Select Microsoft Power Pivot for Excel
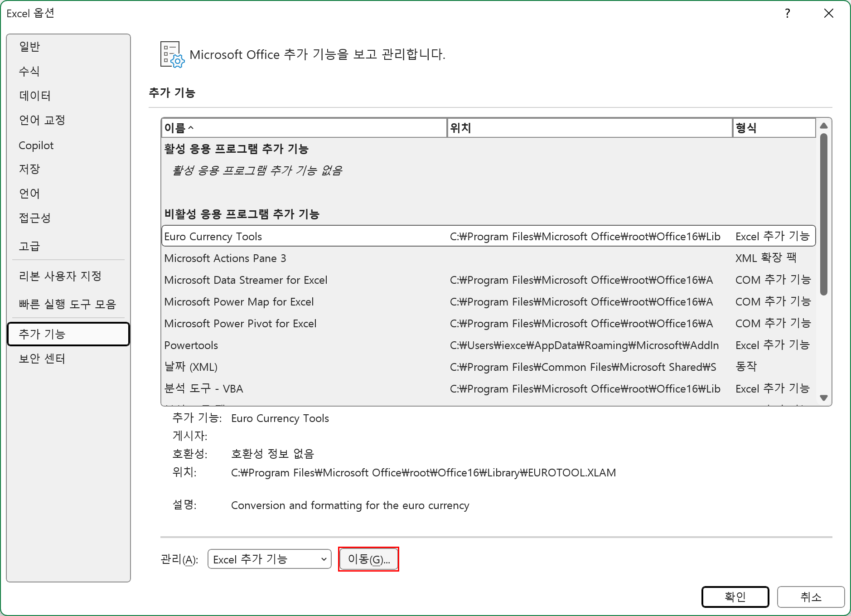The width and height of the screenshot is (851, 616). [x=241, y=323]
